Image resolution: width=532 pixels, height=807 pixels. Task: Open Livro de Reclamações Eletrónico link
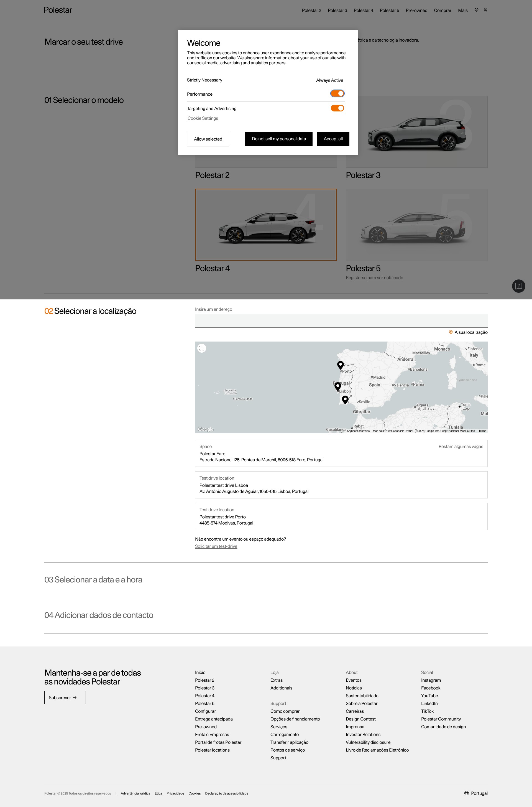tap(377, 750)
